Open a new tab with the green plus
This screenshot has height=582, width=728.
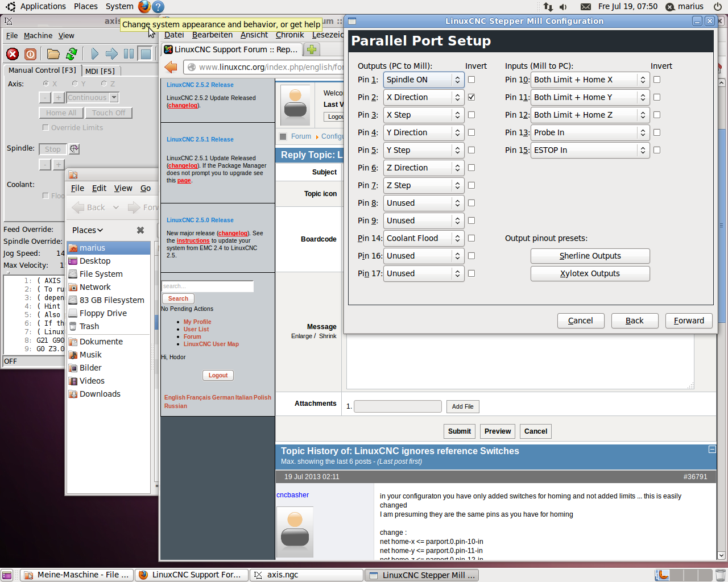click(x=312, y=49)
